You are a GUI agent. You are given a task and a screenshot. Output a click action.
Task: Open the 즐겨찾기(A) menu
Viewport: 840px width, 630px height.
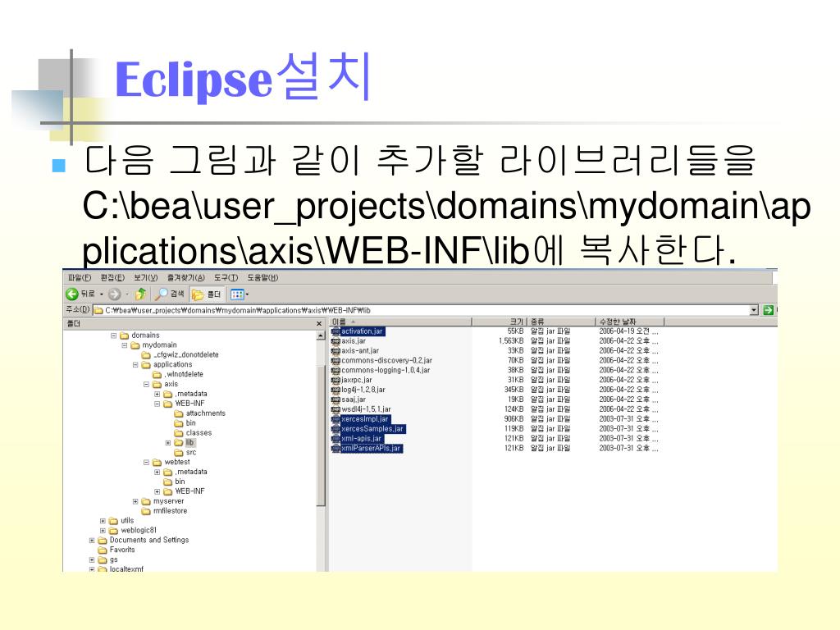click(186, 277)
